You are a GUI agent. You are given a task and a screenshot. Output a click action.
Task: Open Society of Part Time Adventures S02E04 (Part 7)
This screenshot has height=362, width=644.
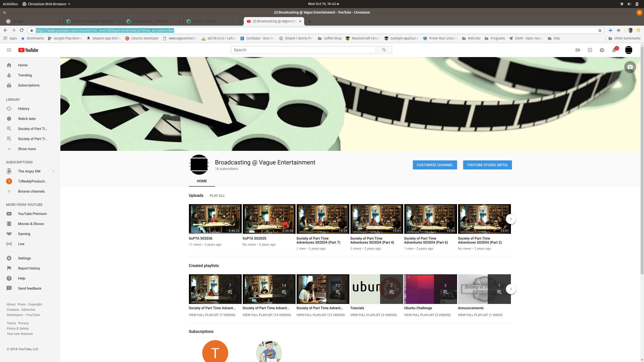pos(323,219)
